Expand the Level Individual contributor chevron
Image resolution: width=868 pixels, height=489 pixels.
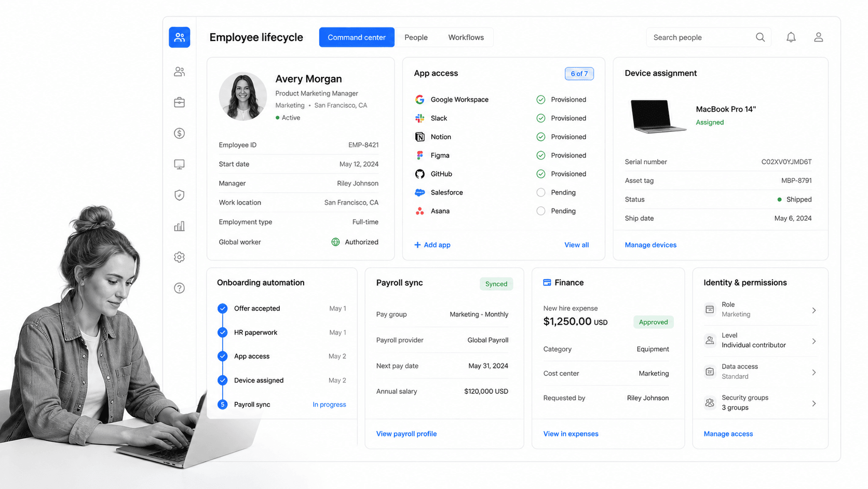[814, 341]
